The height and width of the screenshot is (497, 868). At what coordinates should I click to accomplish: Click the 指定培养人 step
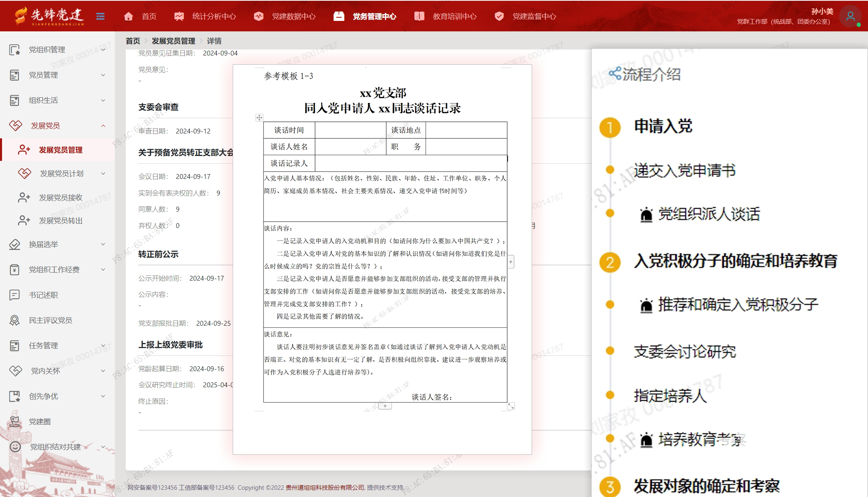click(670, 396)
